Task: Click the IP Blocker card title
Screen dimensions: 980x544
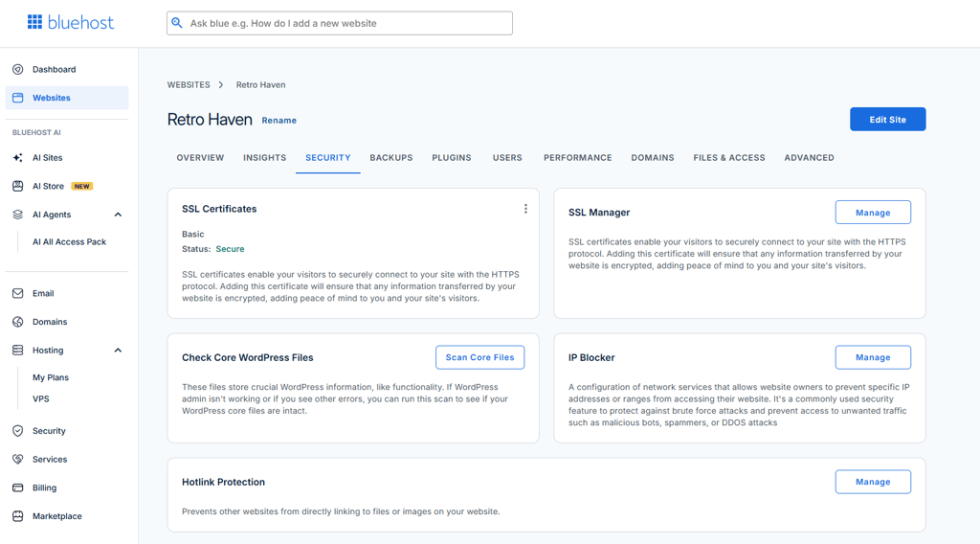Action: (x=591, y=357)
